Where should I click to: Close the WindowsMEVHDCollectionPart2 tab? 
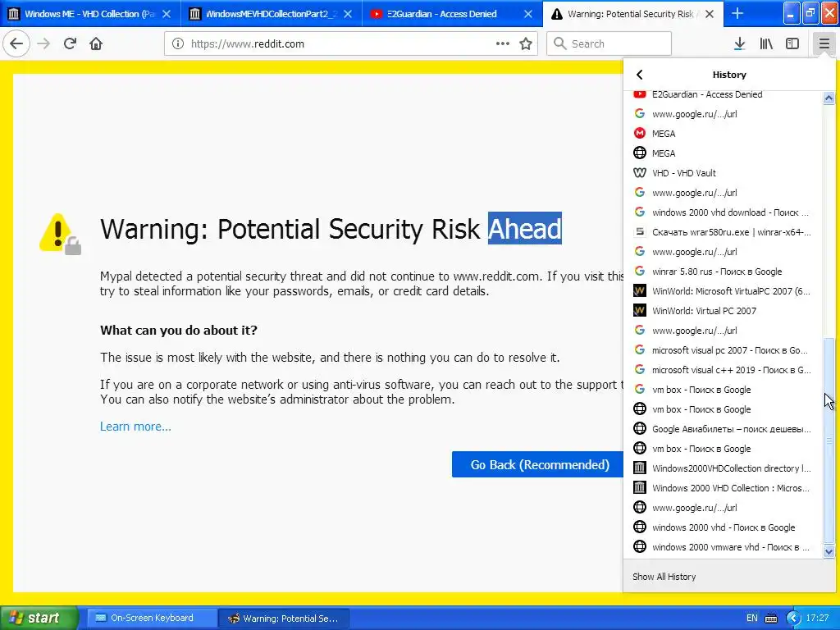click(x=348, y=14)
